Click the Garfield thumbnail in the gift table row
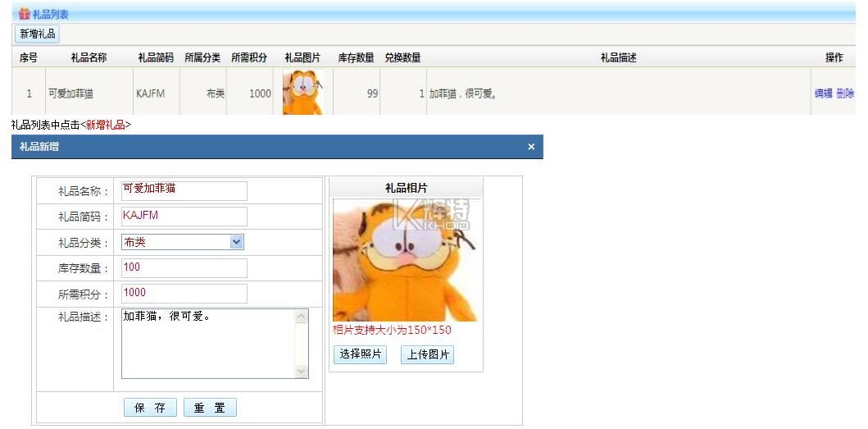This screenshot has height=429, width=868. click(x=302, y=92)
